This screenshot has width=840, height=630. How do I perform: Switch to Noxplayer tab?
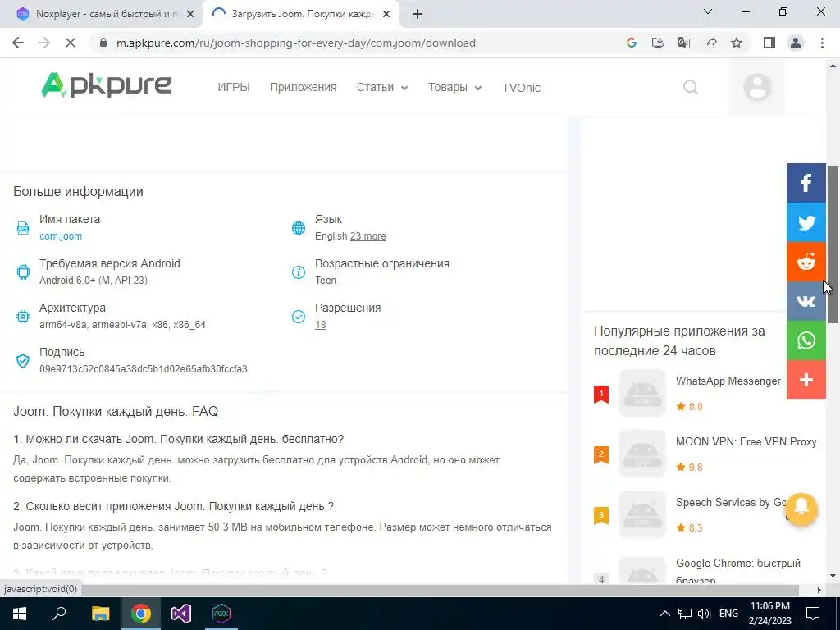tap(102, 14)
